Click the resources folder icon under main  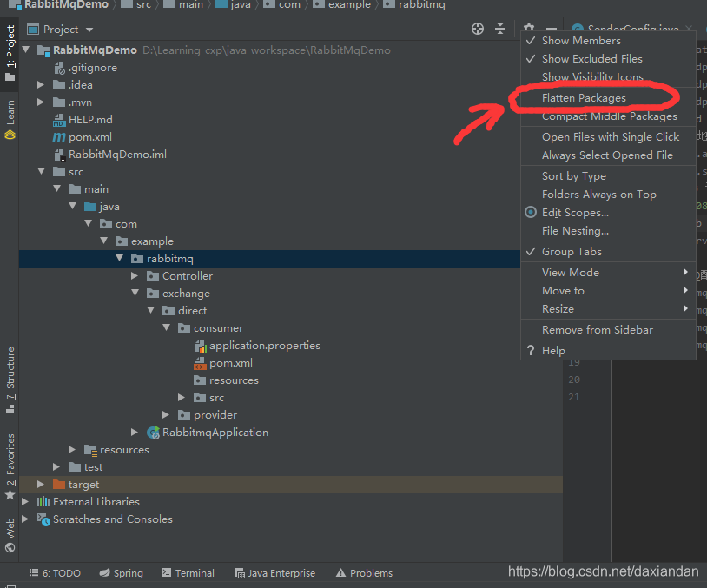(x=90, y=450)
